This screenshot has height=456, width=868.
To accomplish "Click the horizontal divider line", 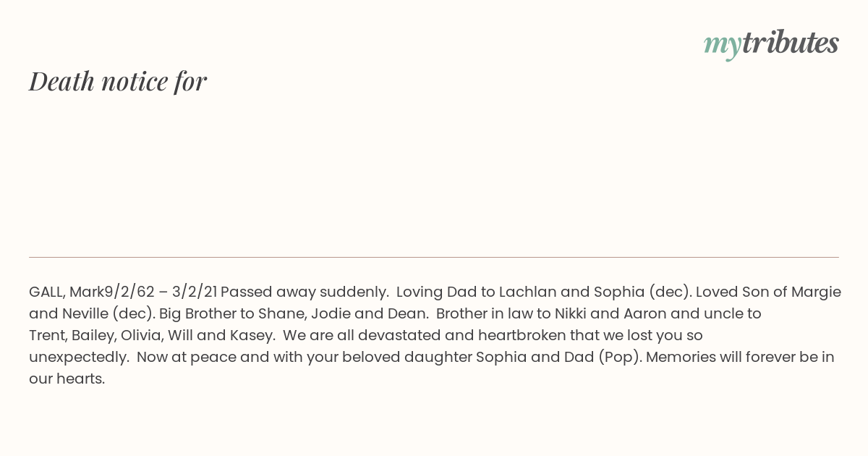I will [x=434, y=257].
